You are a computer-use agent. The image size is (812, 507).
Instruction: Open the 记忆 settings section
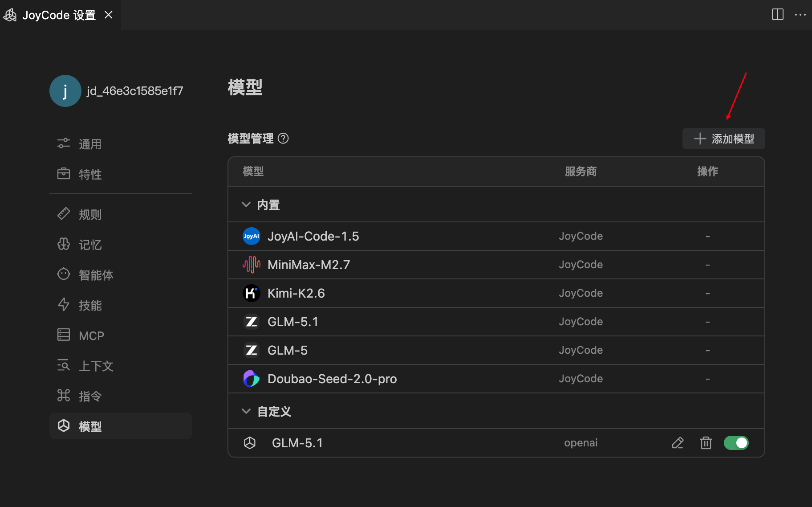[120, 245]
